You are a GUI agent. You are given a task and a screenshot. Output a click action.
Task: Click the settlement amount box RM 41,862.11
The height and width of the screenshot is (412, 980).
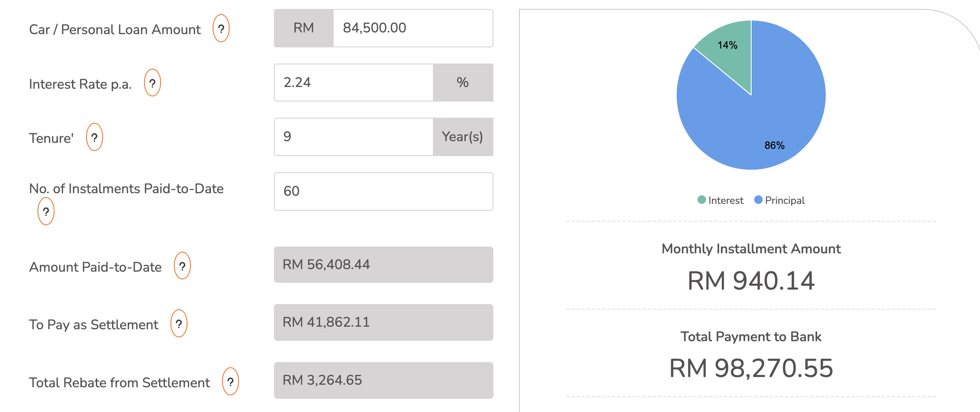point(383,322)
